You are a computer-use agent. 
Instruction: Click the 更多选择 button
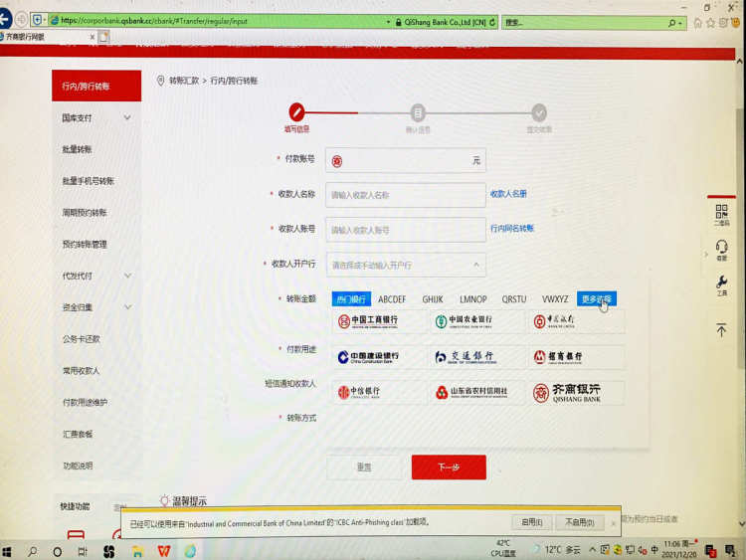tap(597, 299)
